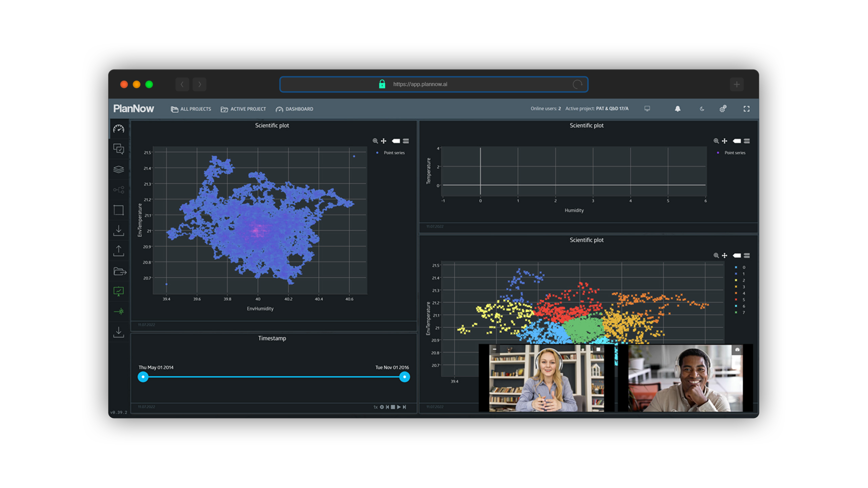Toggle cluster 1 legend entry
The height and width of the screenshot is (488, 868).
point(740,274)
